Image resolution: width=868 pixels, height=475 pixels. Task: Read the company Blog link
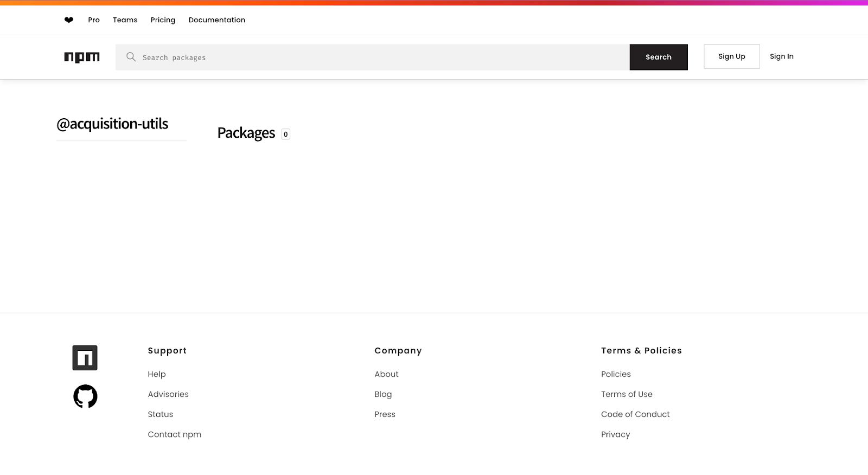coord(383,394)
